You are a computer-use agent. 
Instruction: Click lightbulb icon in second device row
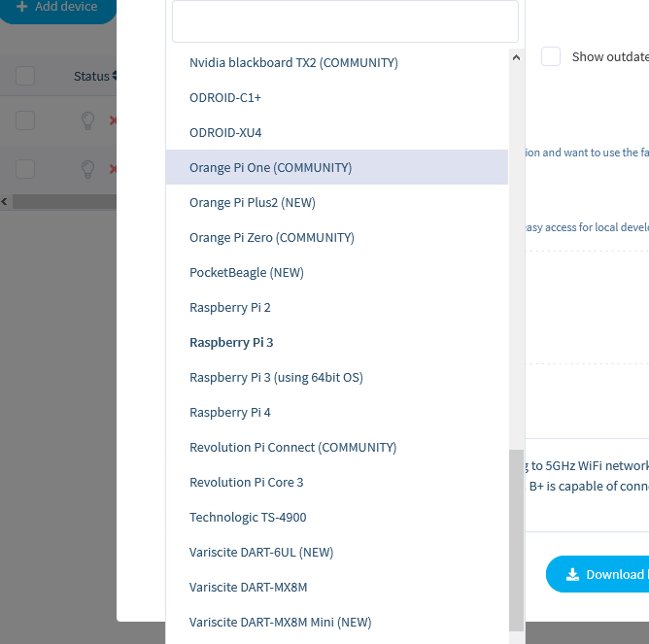87,169
